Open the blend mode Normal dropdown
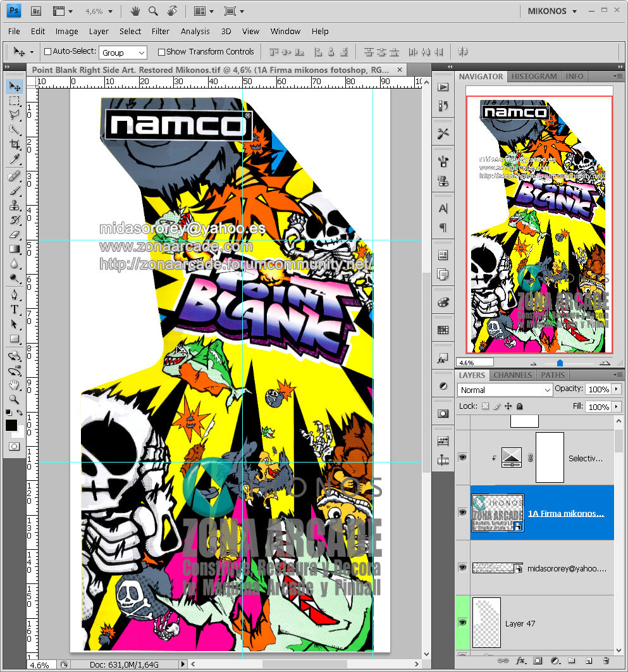628x672 pixels. point(505,390)
